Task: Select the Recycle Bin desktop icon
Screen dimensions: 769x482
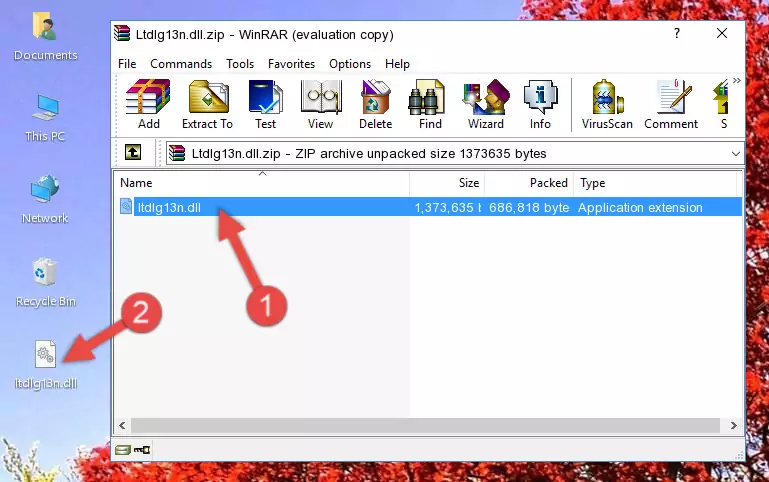Action: 45,283
